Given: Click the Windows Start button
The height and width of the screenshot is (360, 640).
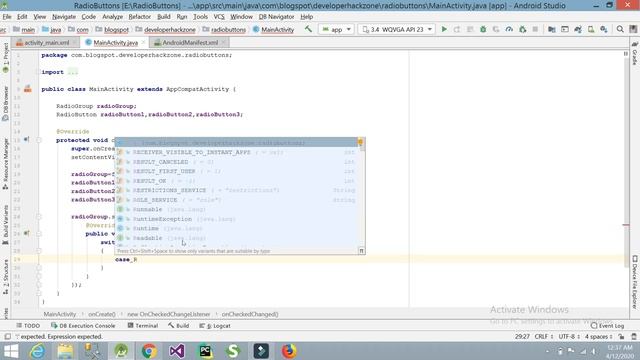Looking at the screenshot, I should point(11,351).
